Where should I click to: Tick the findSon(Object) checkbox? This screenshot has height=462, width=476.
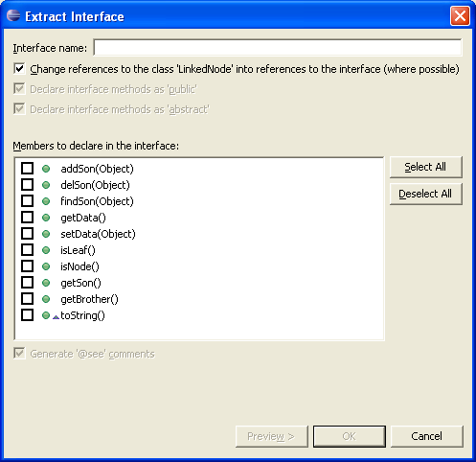(x=27, y=200)
